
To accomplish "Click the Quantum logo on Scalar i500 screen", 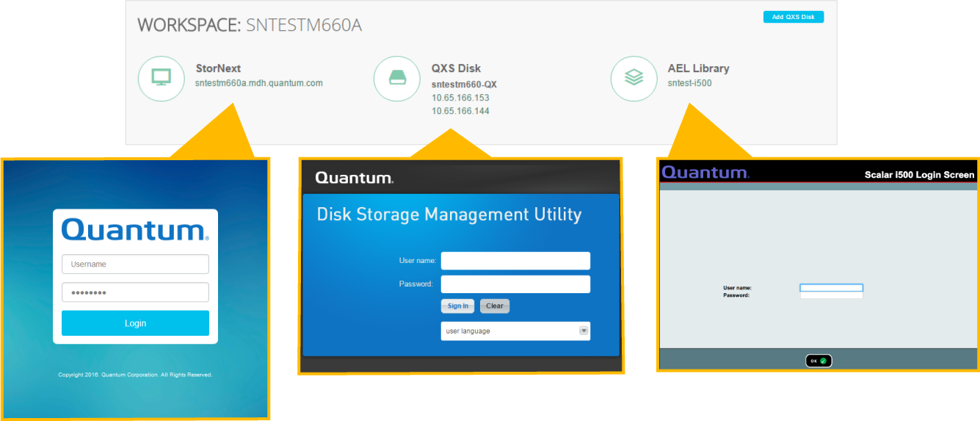I will [x=705, y=173].
